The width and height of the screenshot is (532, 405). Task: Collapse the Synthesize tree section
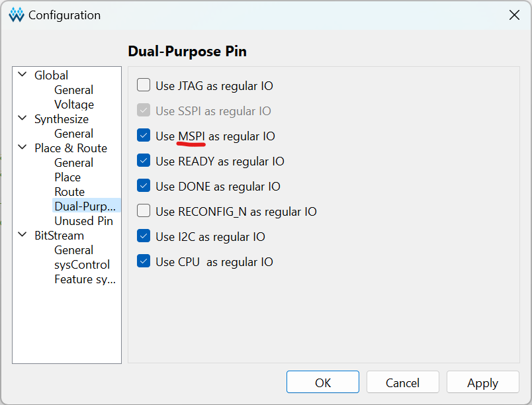click(22, 119)
